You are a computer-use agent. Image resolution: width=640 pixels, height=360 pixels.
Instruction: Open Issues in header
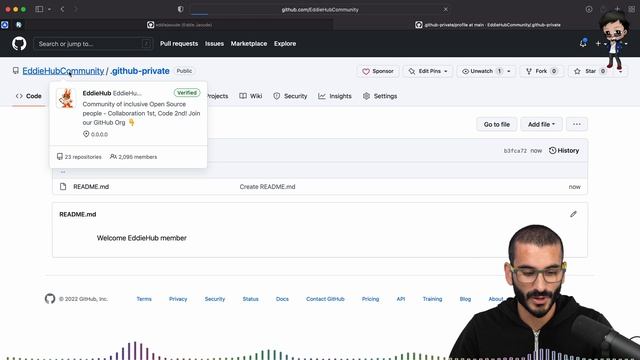click(x=214, y=44)
